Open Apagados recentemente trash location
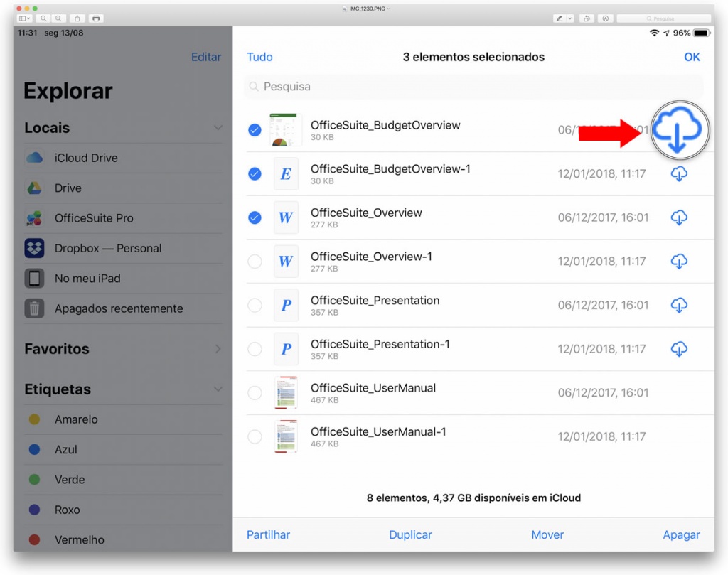This screenshot has width=728, height=575. tap(119, 308)
